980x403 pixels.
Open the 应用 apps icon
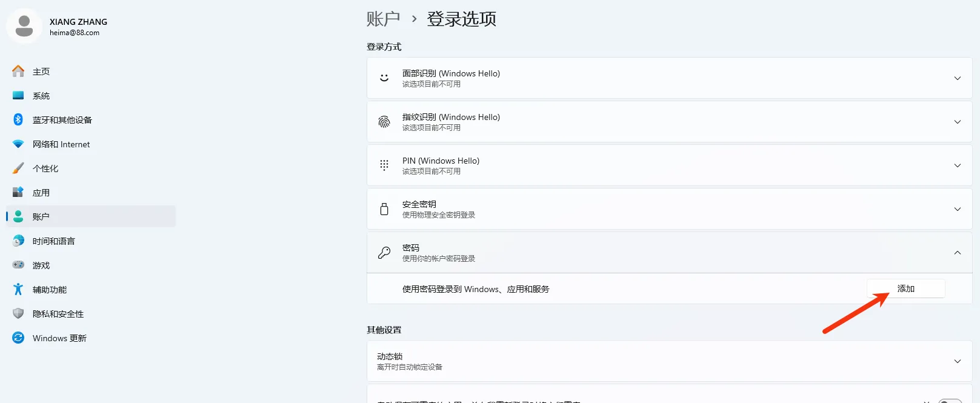click(18, 192)
